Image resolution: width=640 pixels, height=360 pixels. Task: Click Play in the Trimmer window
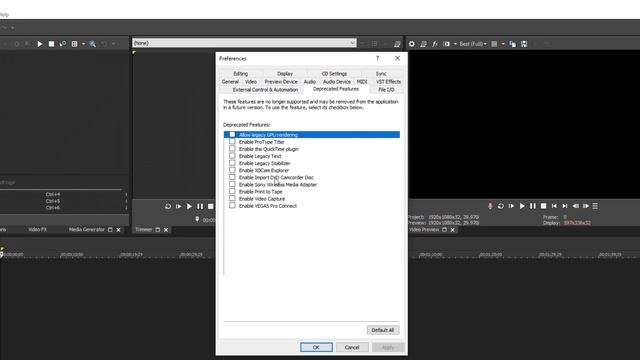point(189,207)
